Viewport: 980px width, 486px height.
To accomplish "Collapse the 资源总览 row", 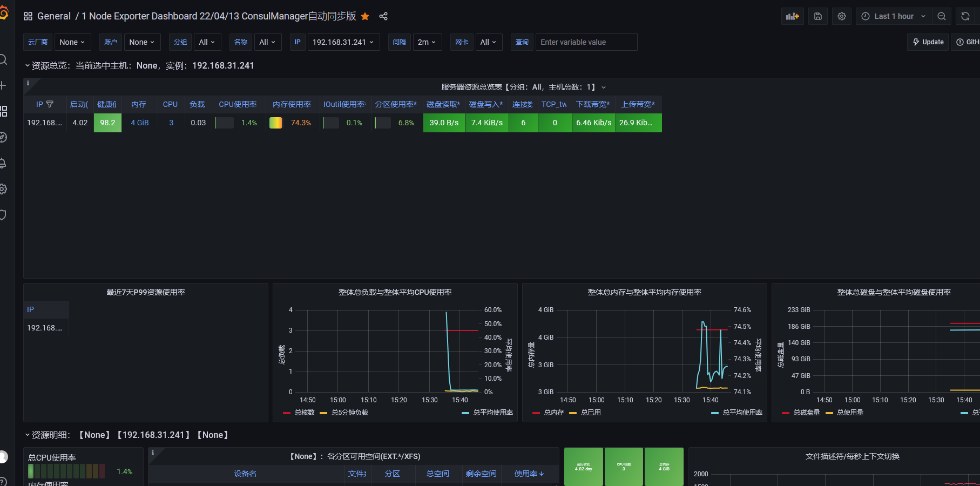I will [28, 66].
